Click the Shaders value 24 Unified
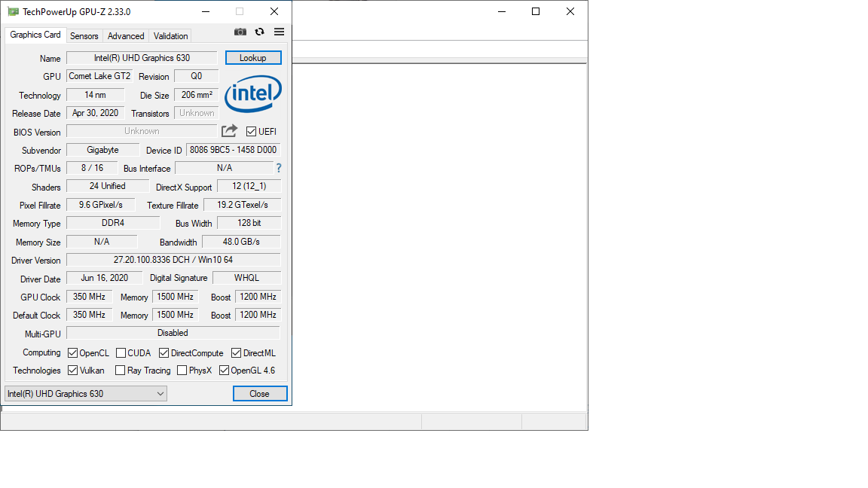This screenshot has width=868, height=488. (108, 186)
